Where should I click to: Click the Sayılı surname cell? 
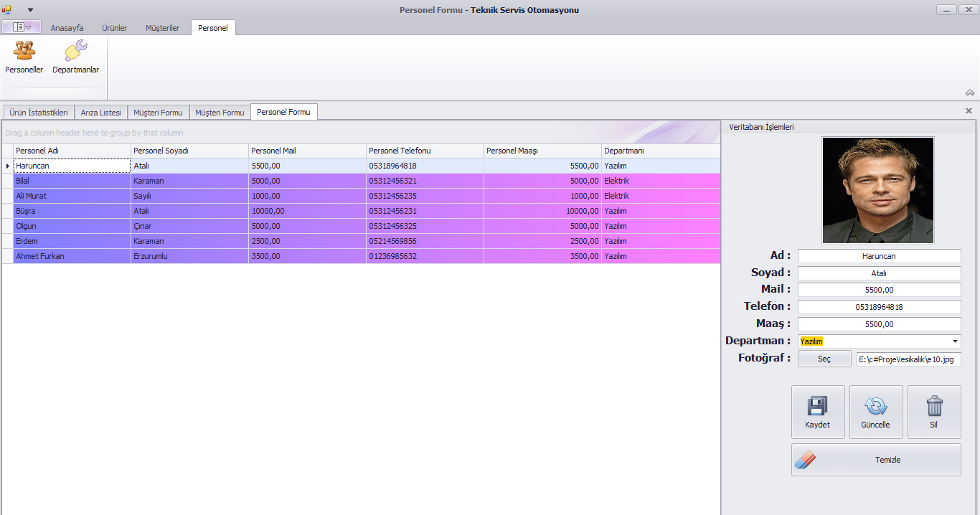point(189,196)
